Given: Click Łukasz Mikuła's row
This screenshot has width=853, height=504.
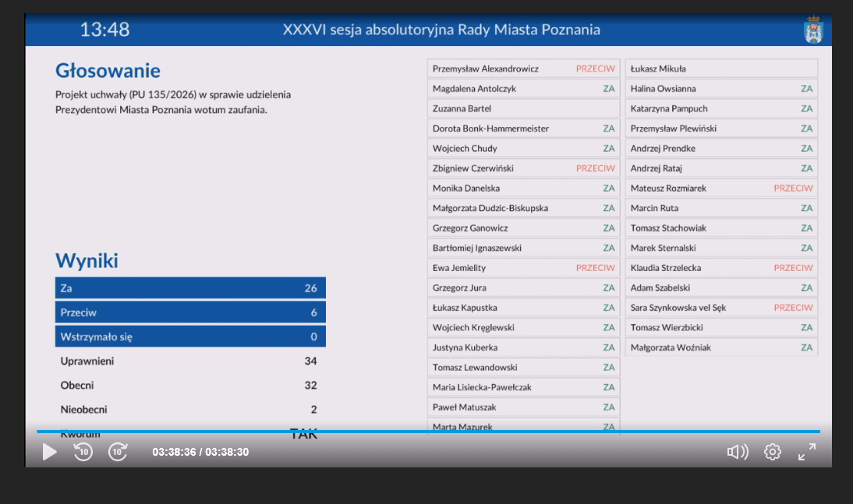Looking at the screenshot, I should (721, 69).
